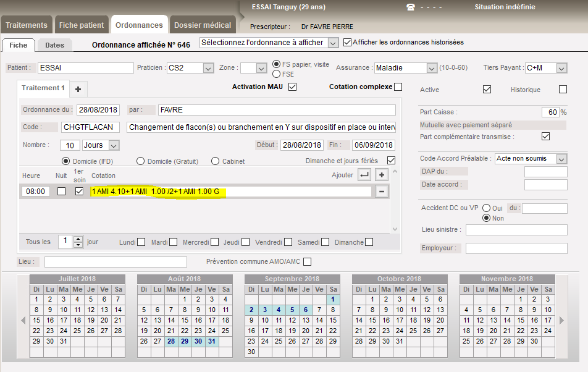This screenshot has width=588, height=372.
Task: Click the Employeur field
Action: tap(516, 248)
